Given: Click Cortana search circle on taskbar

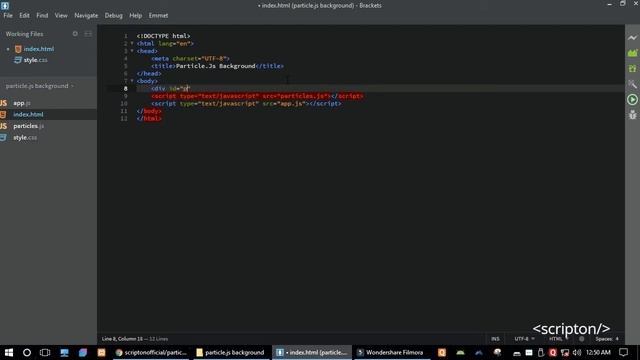Looking at the screenshot, I should [27, 352].
